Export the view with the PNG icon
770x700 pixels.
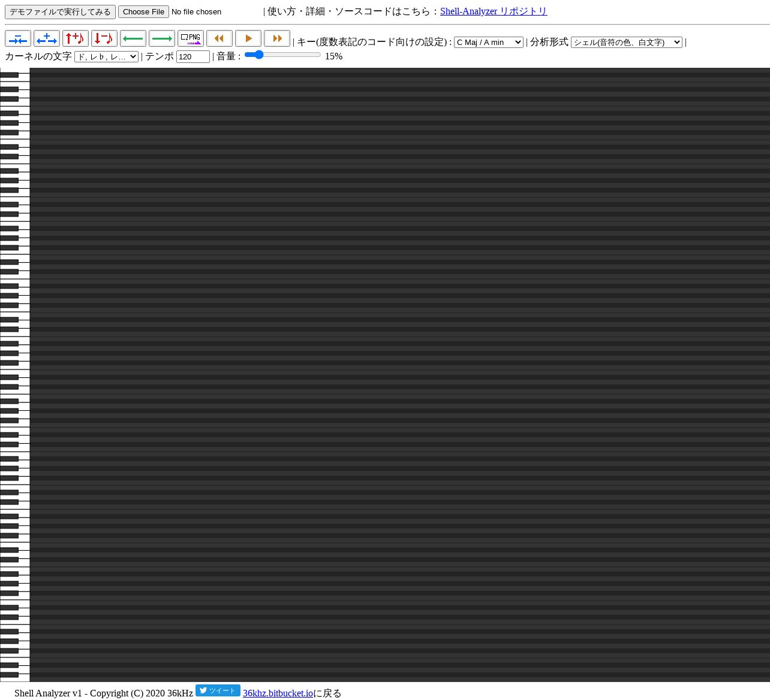[x=191, y=38]
